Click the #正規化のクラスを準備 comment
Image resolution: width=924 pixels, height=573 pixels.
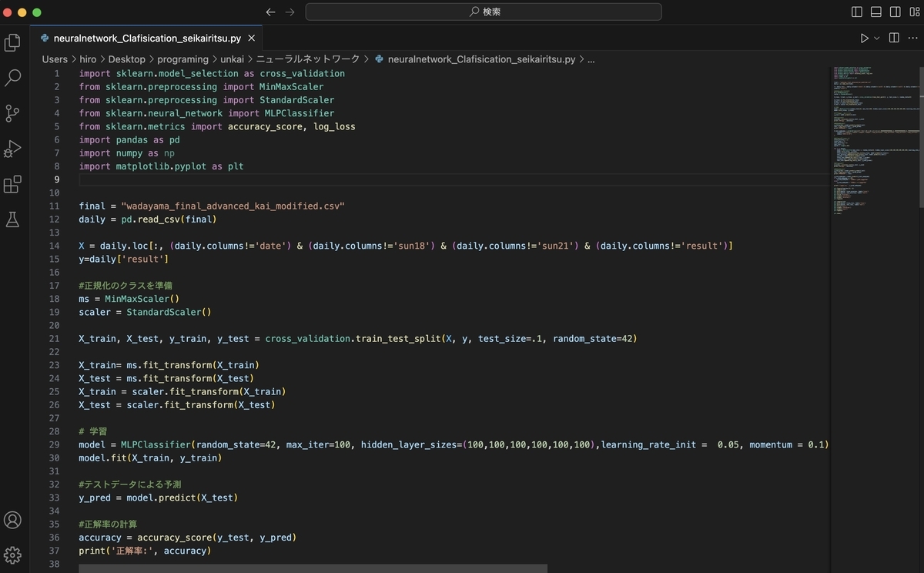coord(126,286)
